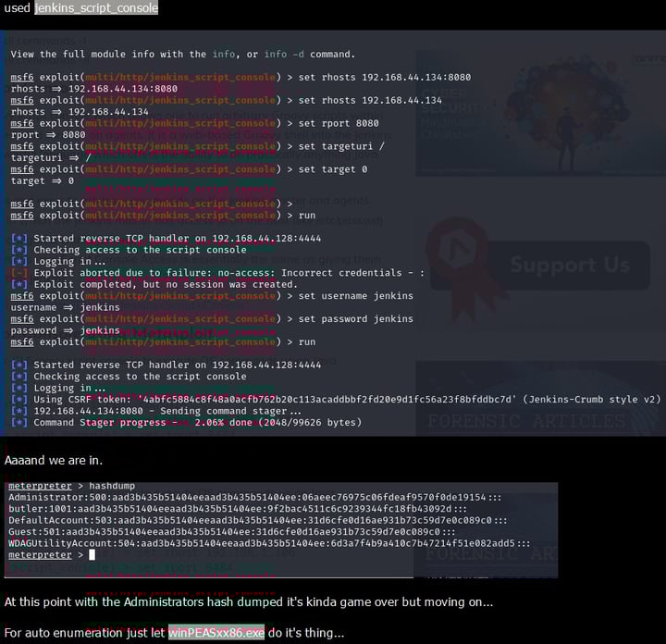
Task: Click the 'set rport 8080' command
Action: coord(339,123)
